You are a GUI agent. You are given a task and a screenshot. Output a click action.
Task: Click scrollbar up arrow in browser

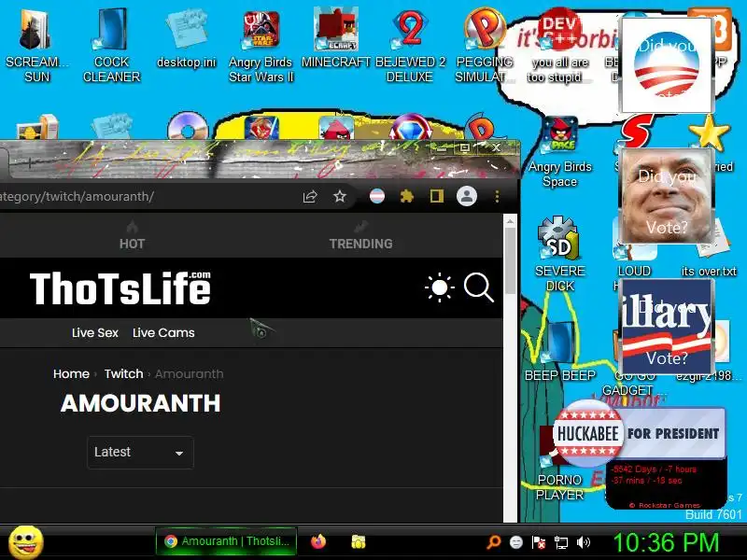tap(510, 221)
